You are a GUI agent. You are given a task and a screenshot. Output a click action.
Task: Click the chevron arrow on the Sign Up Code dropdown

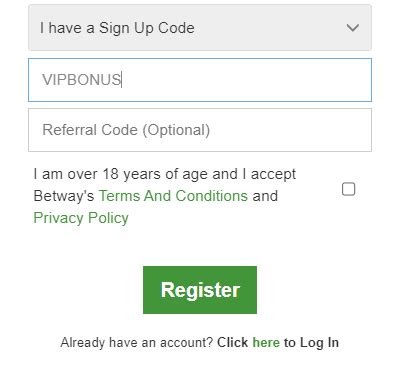click(x=352, y=28)
